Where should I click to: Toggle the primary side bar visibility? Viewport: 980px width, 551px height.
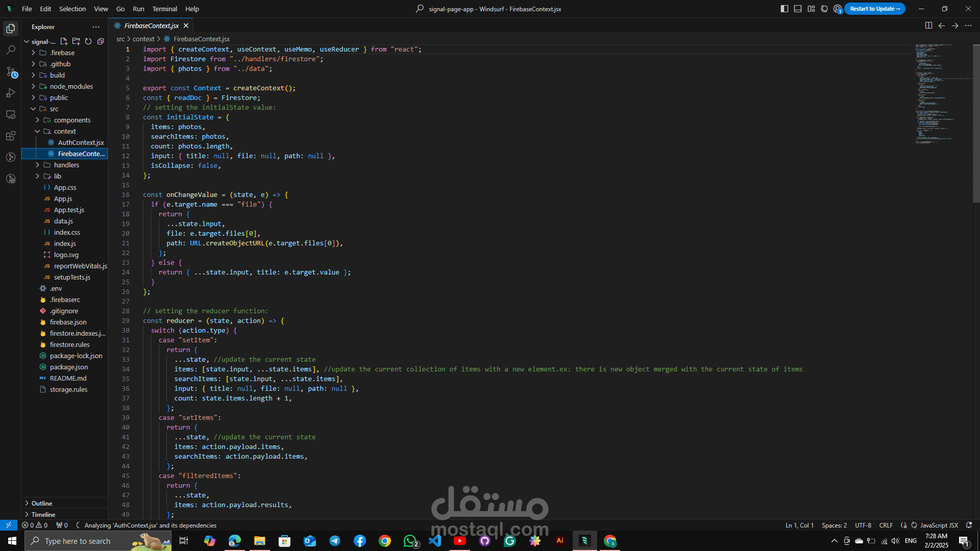pos(785,9)
